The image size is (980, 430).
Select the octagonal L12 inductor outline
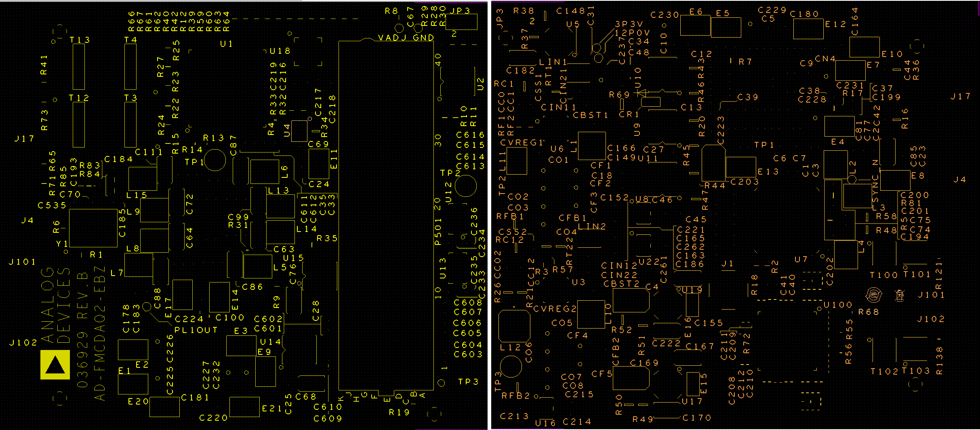(514, 326)
